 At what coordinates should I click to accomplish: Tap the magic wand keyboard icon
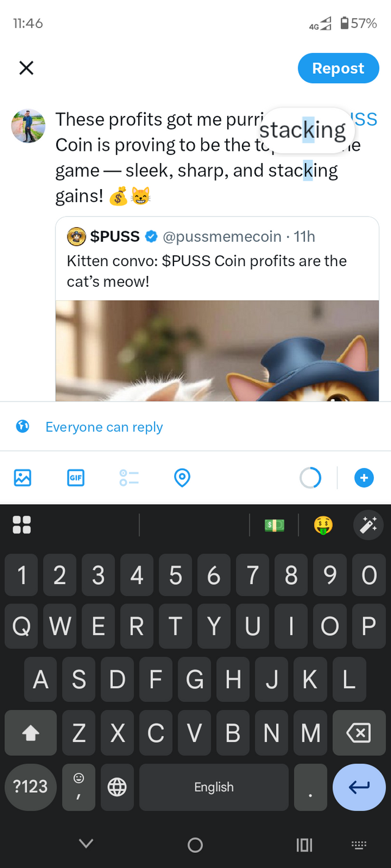click(x=368, y=524)
